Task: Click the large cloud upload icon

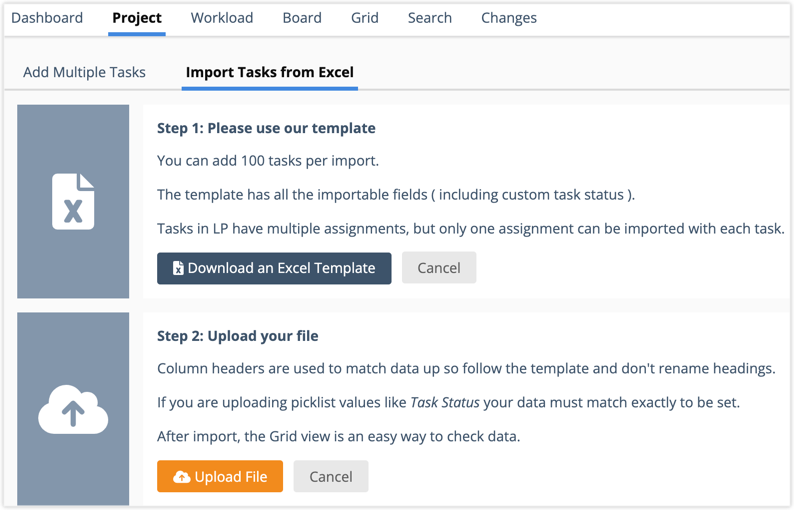Action: [73, 410]
